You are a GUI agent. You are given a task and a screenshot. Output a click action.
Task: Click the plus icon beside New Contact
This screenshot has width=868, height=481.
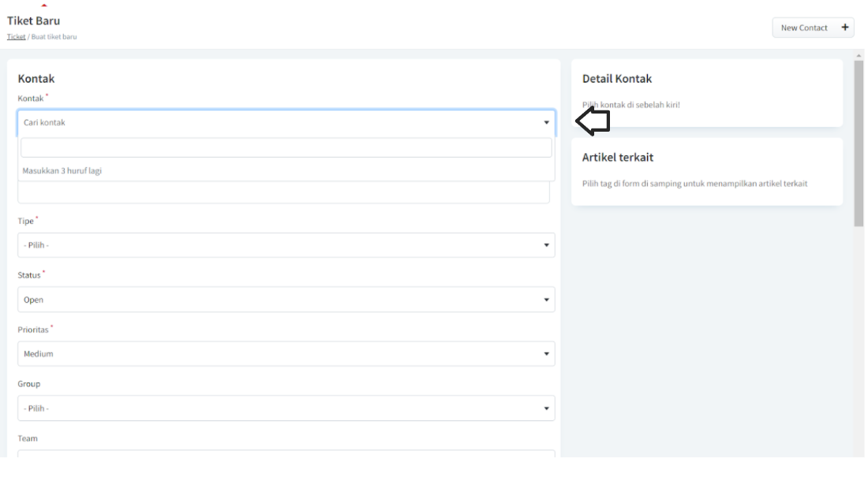tap(844, 28)
